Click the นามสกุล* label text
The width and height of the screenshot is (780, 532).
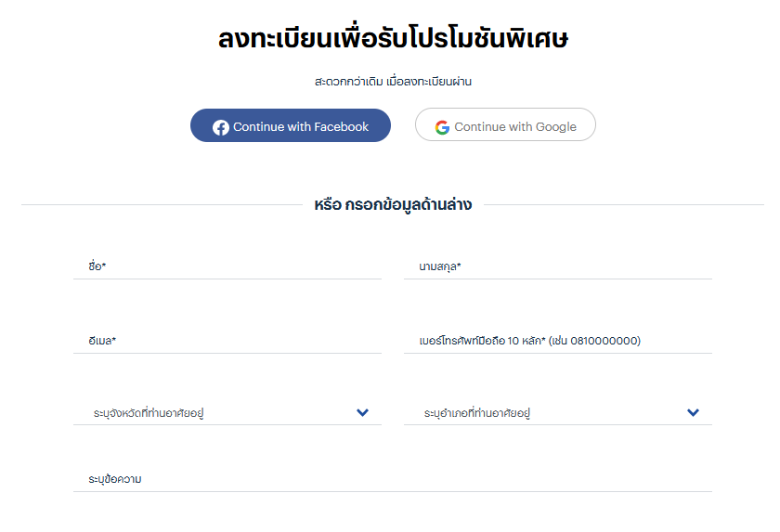point(440,266)
